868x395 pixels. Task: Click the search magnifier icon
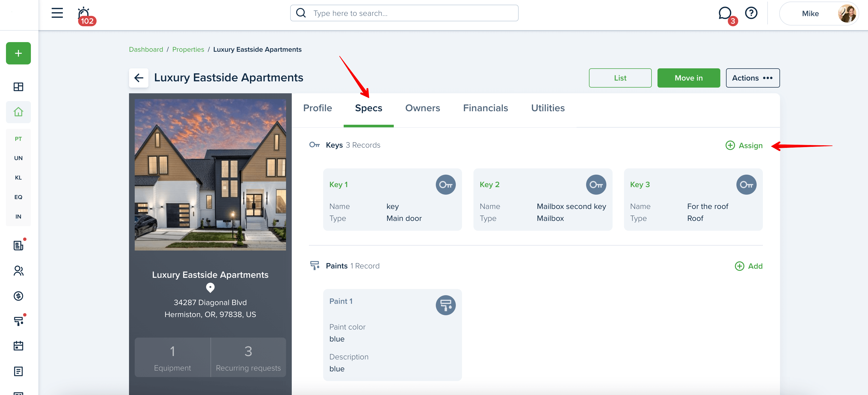coord(301,13)
